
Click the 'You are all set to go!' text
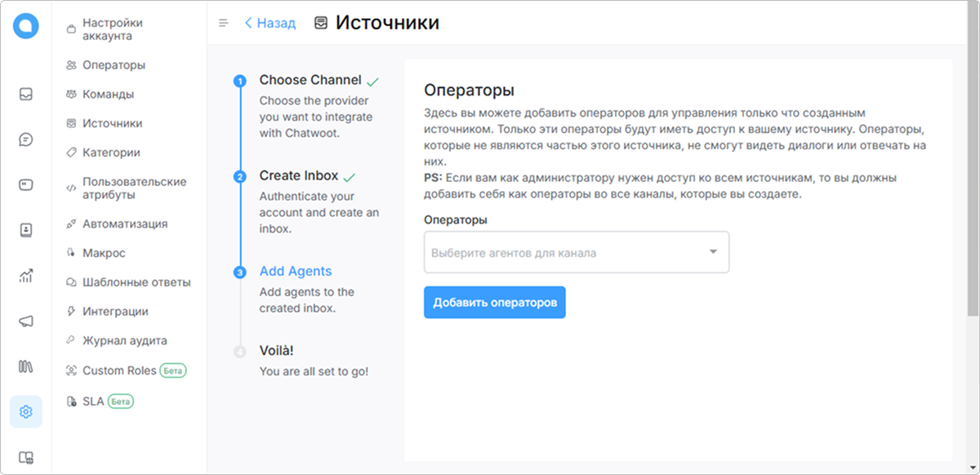[314, 371]
